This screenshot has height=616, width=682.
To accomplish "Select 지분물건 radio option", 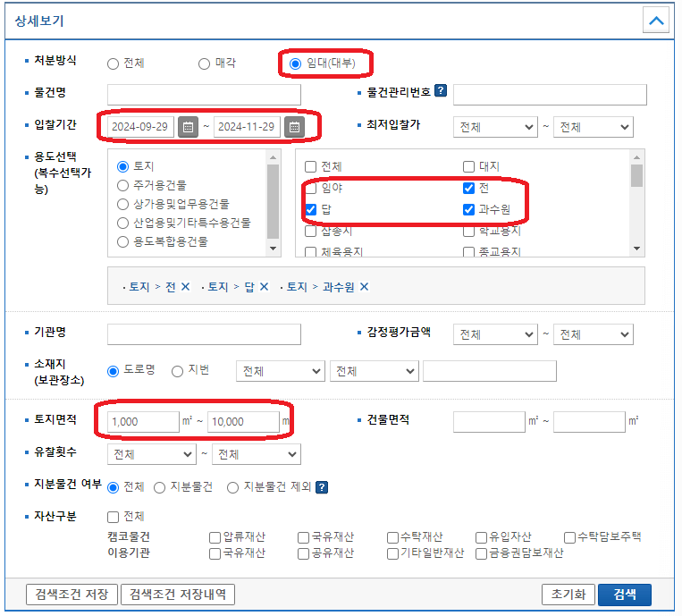I will [x=160, y=487].
